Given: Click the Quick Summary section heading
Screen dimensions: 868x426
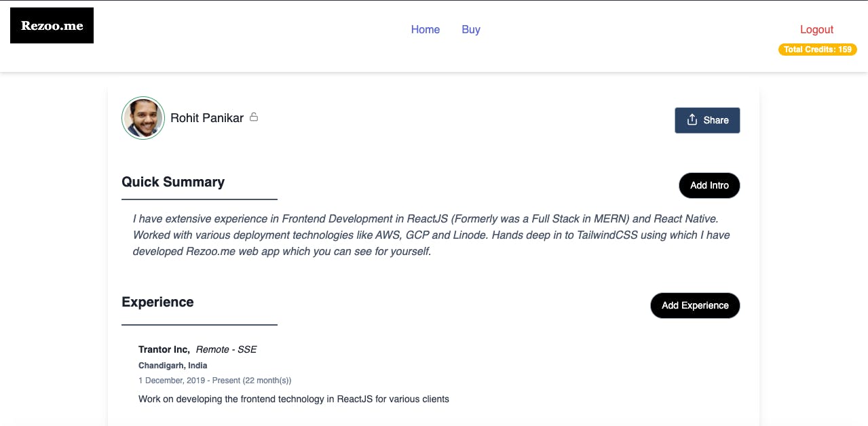Looking at the screenshot, I should [x=173, y=182].
